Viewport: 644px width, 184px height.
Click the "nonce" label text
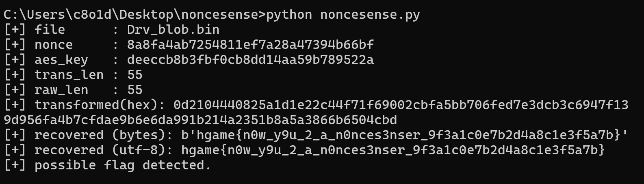pos(54,45)
